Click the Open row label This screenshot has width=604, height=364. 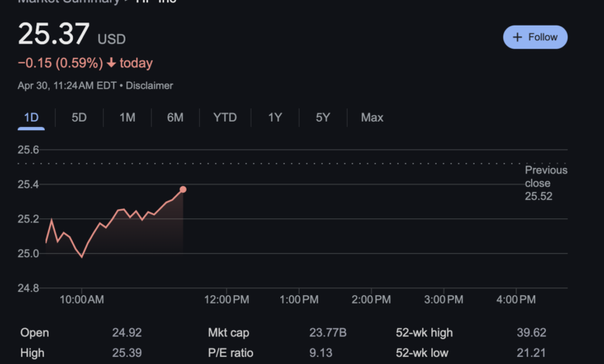click(x=34, y=332)
